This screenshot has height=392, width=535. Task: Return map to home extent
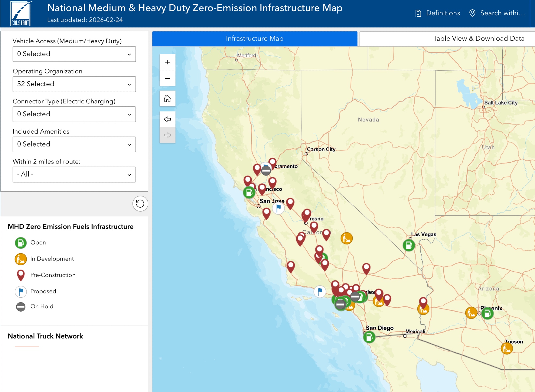click(x=167, y=99)
